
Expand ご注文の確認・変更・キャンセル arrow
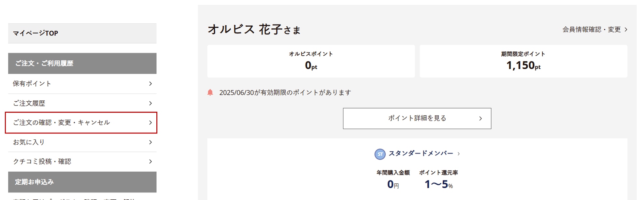coord(150,122)
